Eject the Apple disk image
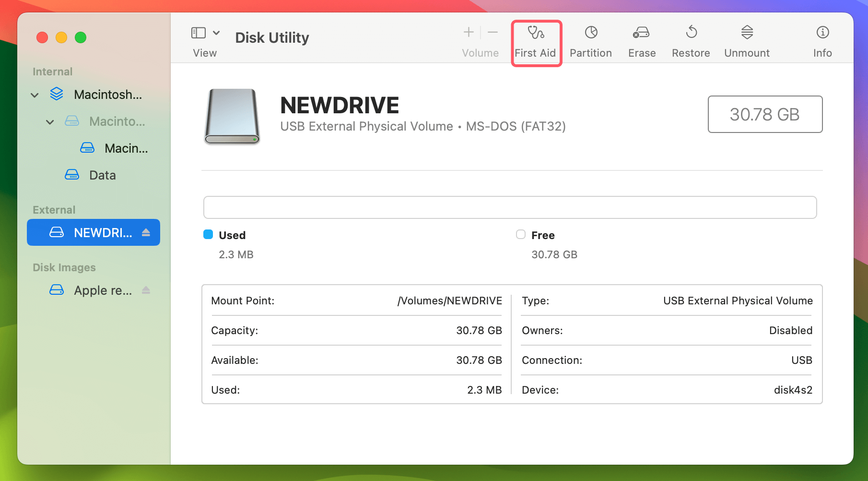868x481 pixels. (x=146, y=290)
